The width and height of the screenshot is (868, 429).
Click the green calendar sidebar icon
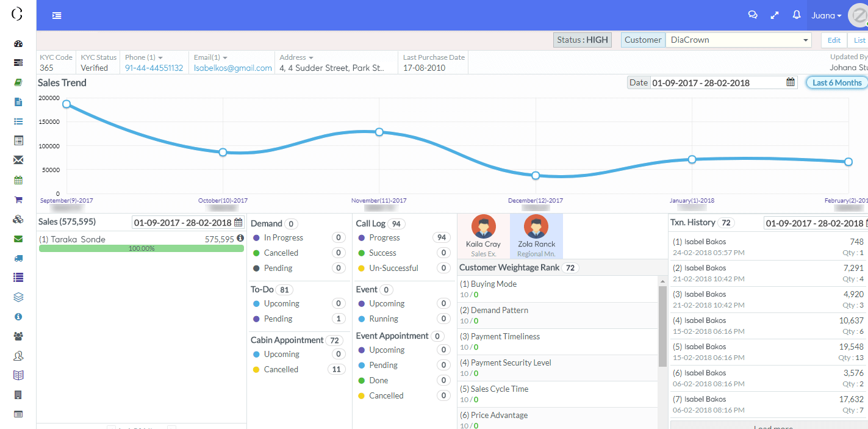coord(18,180)
